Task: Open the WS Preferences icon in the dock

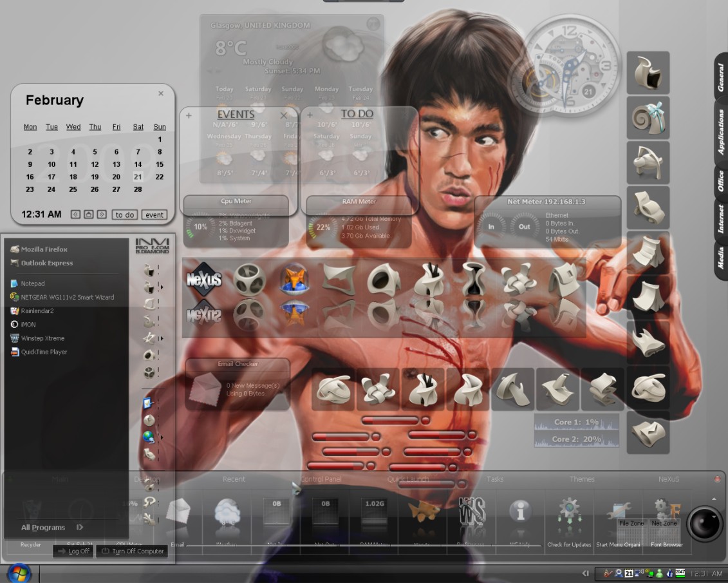Action: pos(472,511)
